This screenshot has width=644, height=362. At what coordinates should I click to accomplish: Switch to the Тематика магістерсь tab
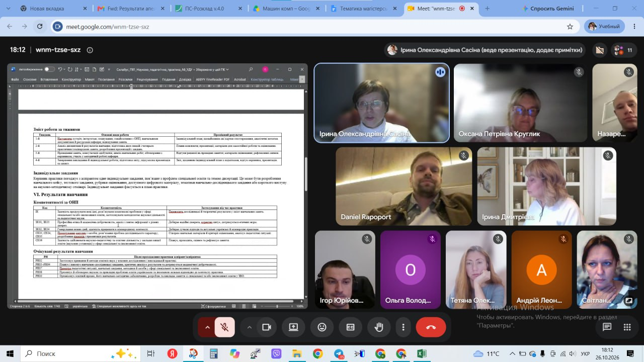point(363,9)
